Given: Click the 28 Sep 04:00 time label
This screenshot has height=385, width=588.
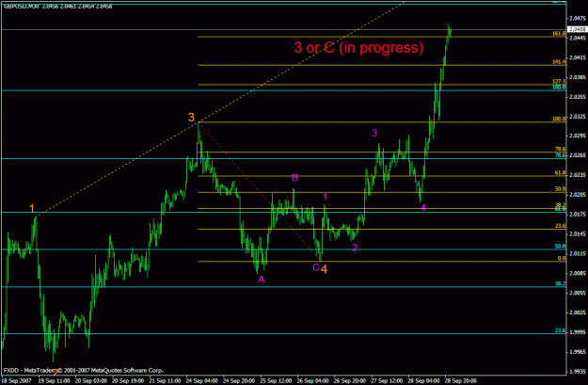Looking at the screenshot, I should coord(423,380).
